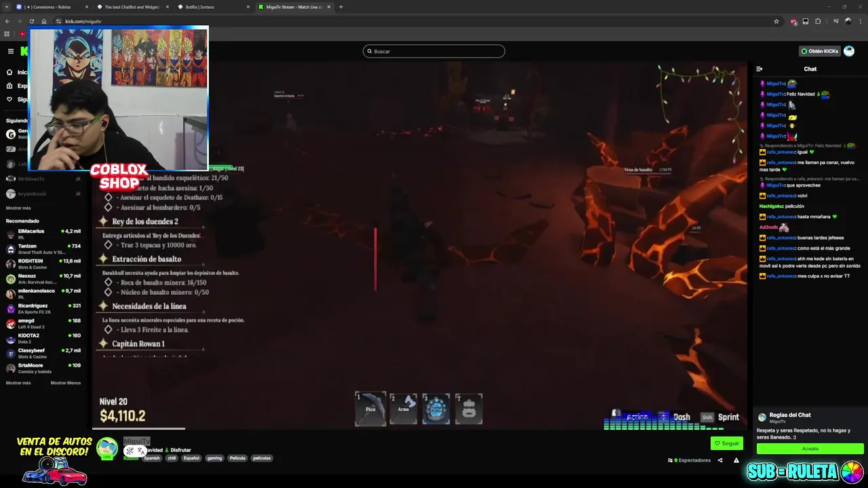The height and width of the screenshot is (488, 868).
Task: Open the apps grid icon in bookmarks bar
Action: 7,34
